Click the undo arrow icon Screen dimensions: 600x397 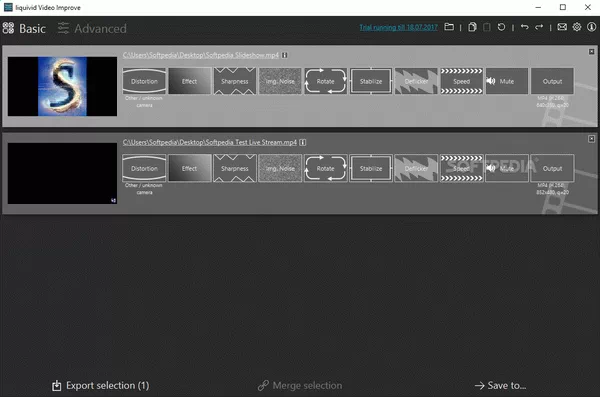(x=525, y=27)
